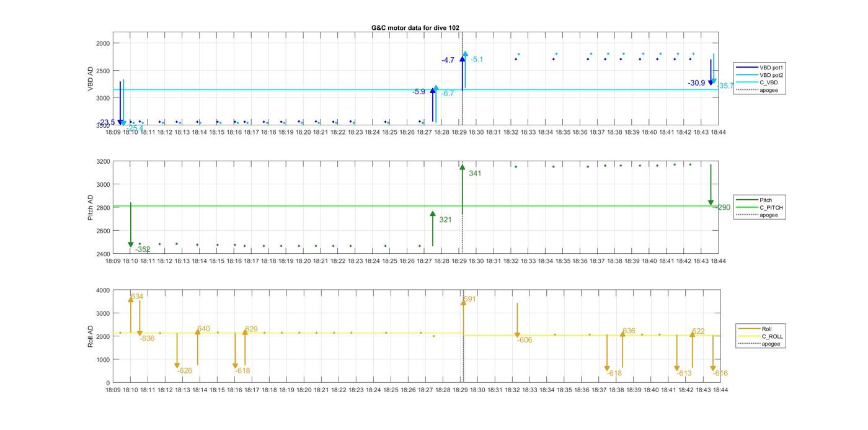Image resolution: width=868 pixels, height=430 pixels.
Task: Click the '-636' roll data label
Action: pos(147,339)
